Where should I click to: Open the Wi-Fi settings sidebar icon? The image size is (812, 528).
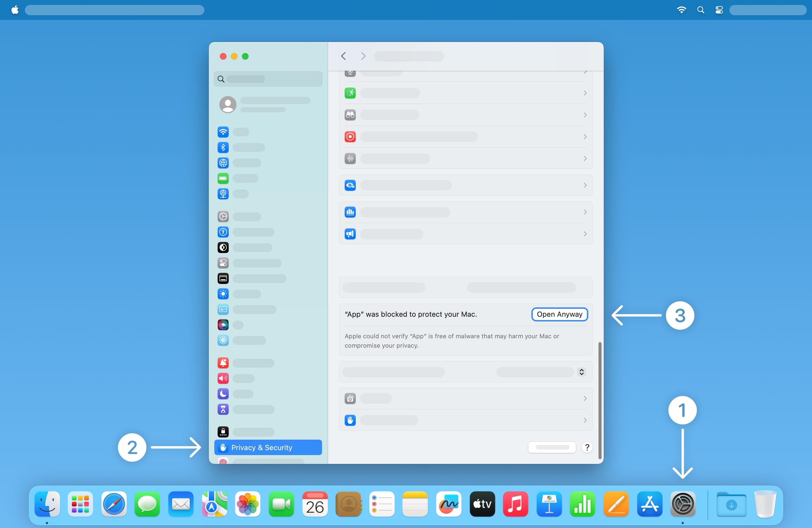(x=223, y=132)
